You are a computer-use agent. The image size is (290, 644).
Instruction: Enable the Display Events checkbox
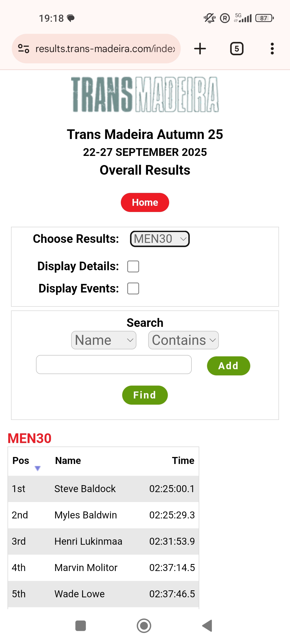[x=133, y=288]
